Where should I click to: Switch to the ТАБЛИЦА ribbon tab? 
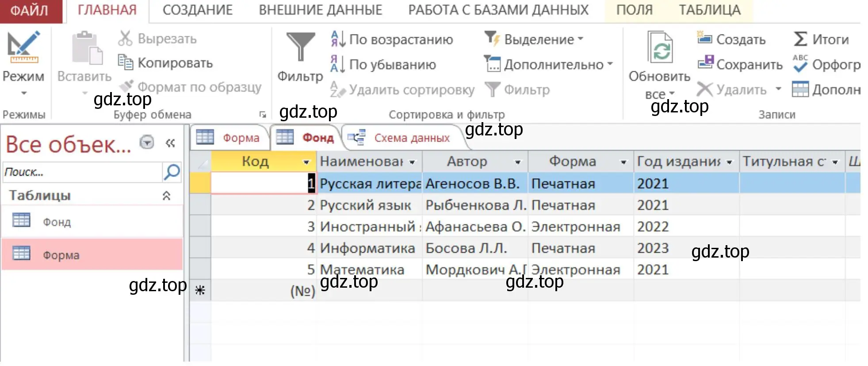(x=710, y=10)
